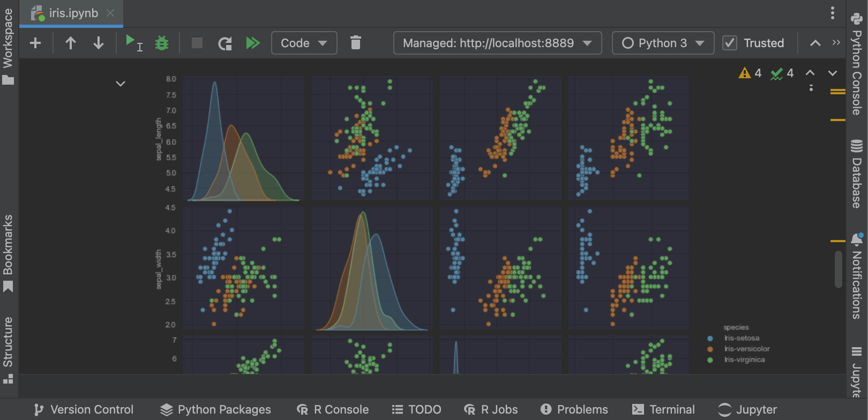Debug the cell with the bug icon
The width and height of the screenshot is (868, 420).
tap(161, 43)
